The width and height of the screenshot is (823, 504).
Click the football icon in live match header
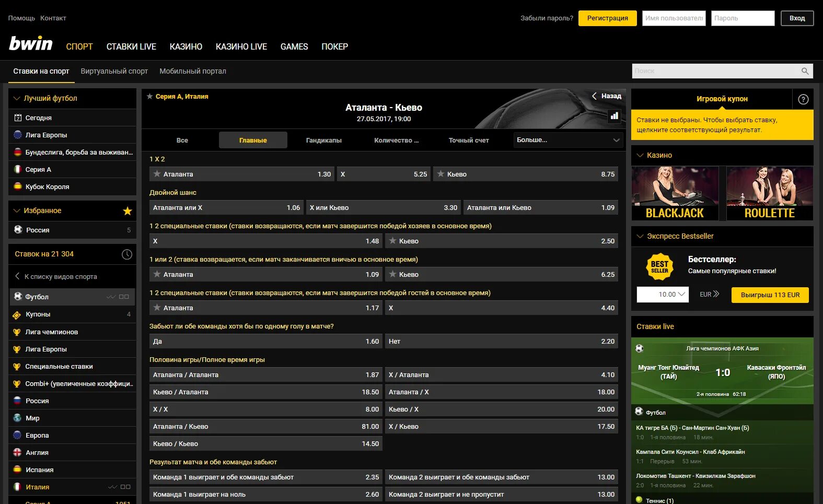point(639,348)
